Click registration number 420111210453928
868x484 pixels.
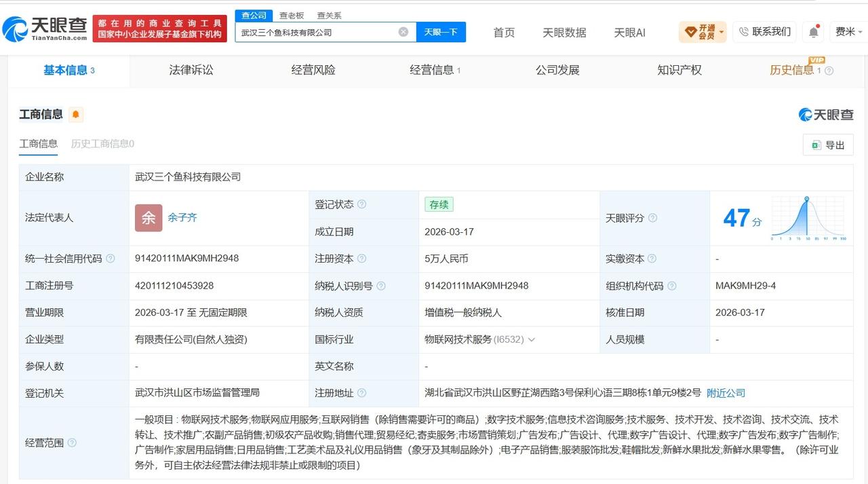pyautogui.click(x=174, y=286)
